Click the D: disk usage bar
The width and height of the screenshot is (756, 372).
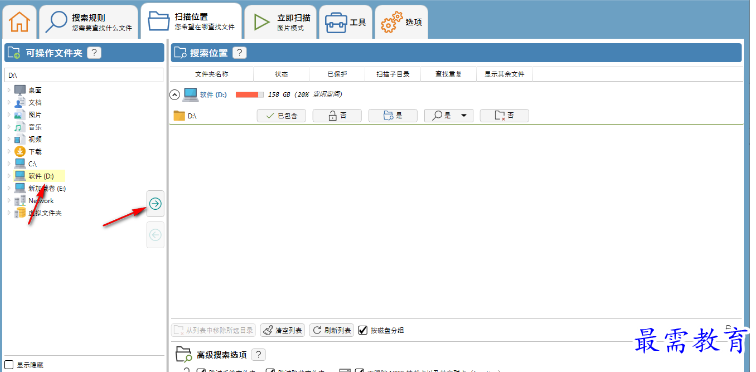click(250, 94)
